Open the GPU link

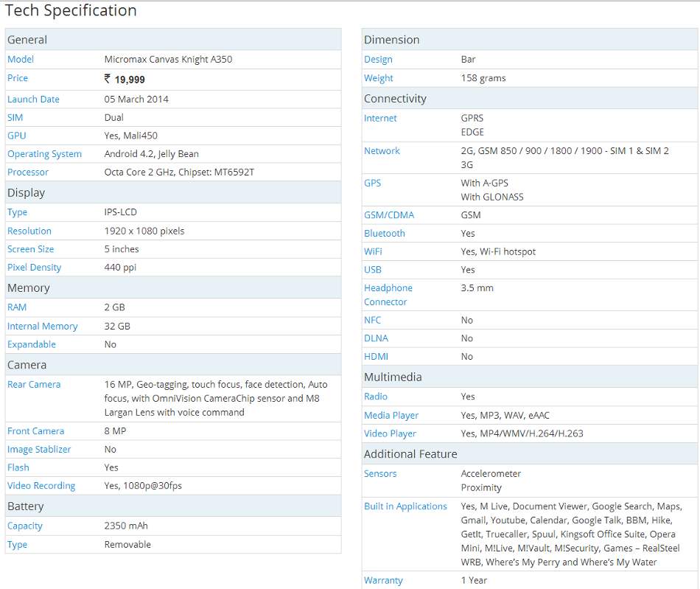(16, 136)
